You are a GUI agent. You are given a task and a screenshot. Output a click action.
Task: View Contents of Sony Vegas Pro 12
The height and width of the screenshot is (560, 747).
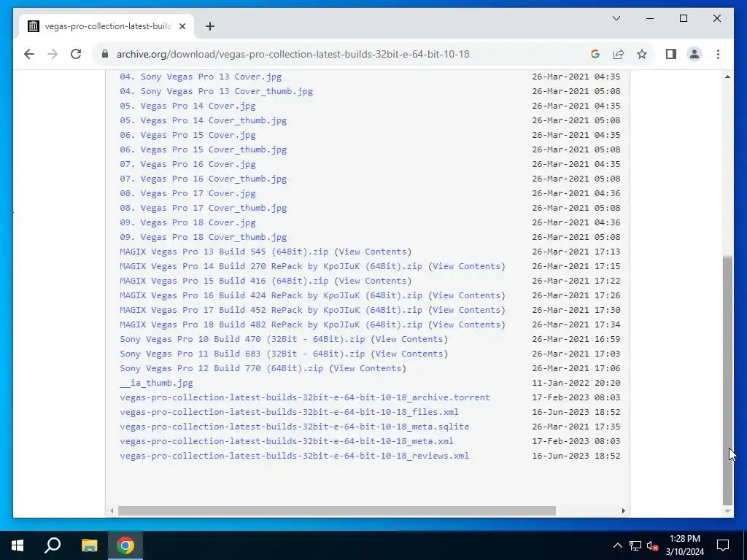pyautogui.click(x=368, y=368)
